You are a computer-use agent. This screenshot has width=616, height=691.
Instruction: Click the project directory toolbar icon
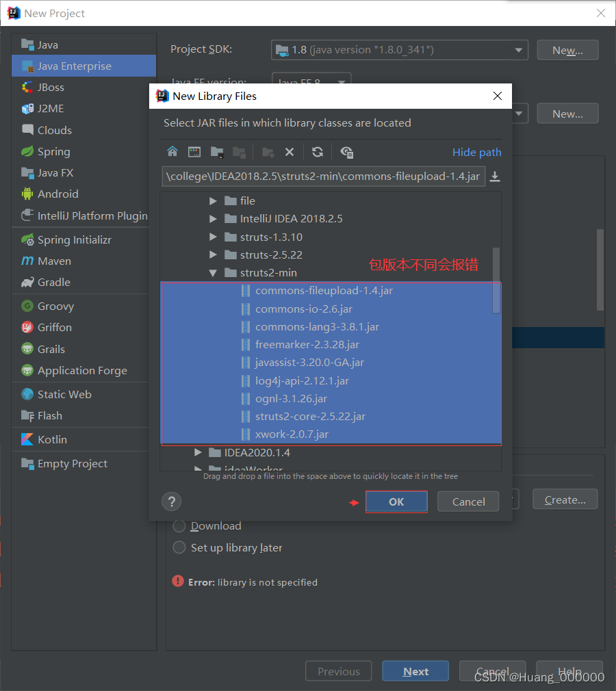pos(217,152)
